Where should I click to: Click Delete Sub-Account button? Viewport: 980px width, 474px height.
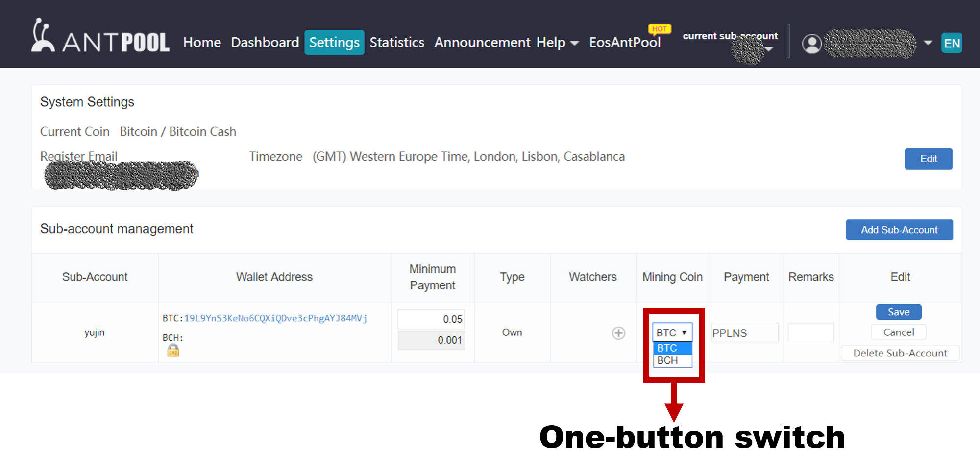click(x=900, y=353)
